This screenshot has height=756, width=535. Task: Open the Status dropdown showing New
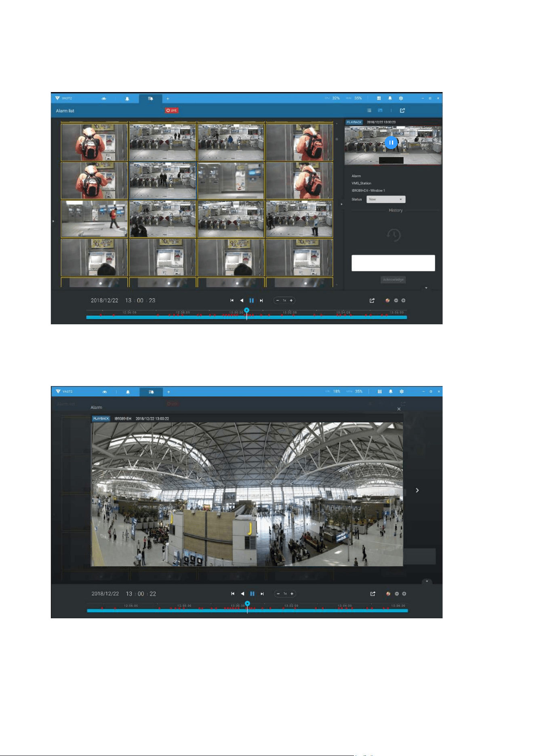[x=386, y=199]
